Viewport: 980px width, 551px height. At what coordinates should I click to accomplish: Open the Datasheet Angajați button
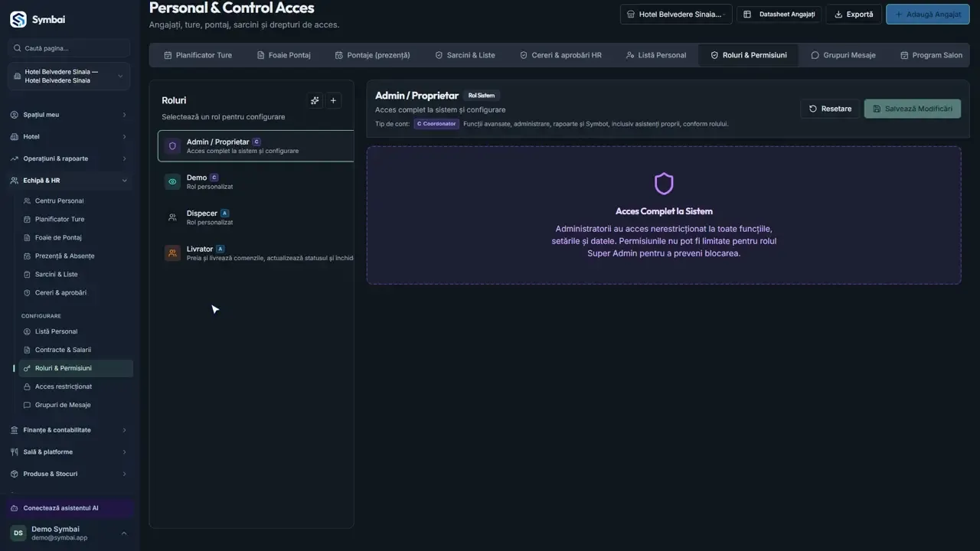(x=779, y=15)
